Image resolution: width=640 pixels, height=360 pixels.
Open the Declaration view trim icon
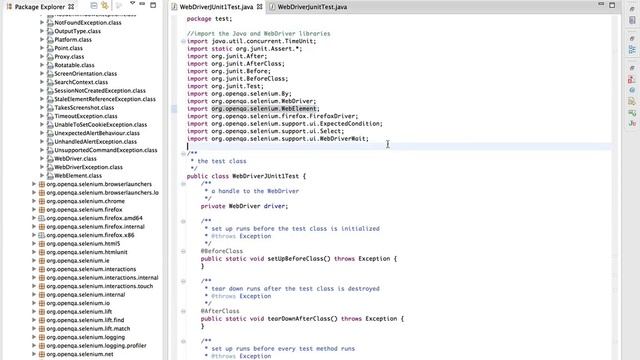[x=632, y=101]
